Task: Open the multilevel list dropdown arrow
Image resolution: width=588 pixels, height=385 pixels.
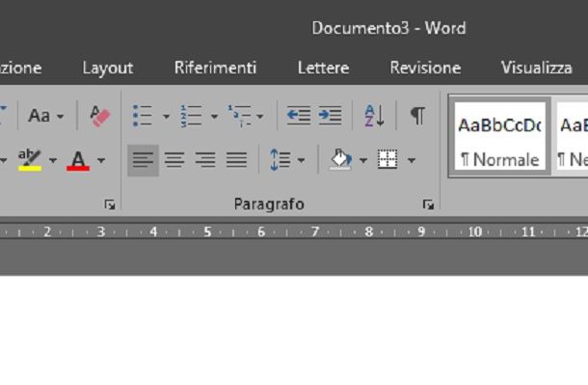Action: point(259,117)
